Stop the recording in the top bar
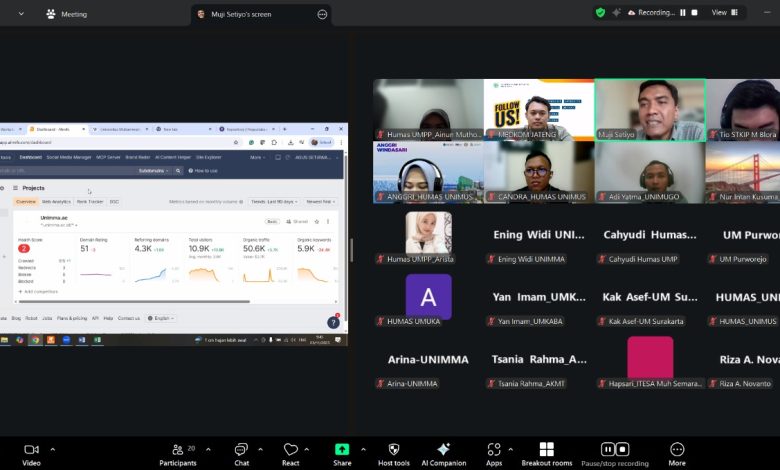 pyautogui.click(x=696, y=13)
